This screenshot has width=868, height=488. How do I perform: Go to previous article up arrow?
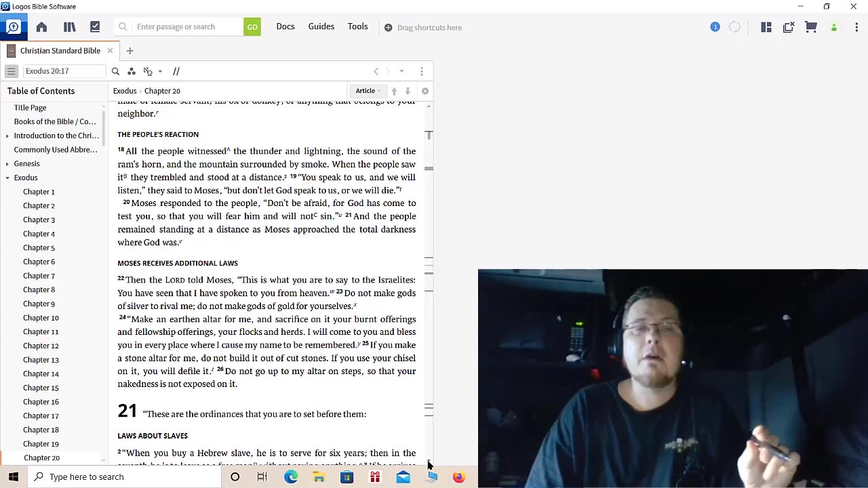(394, 91)
